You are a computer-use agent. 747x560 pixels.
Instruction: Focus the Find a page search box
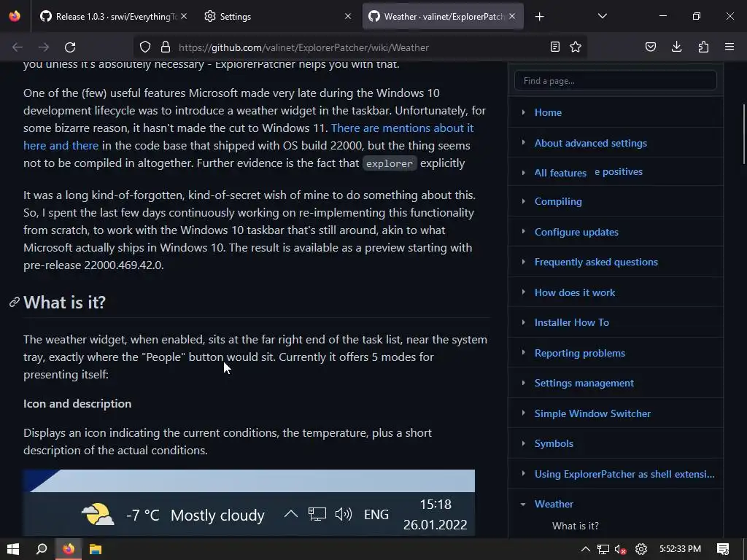point(616,80)
